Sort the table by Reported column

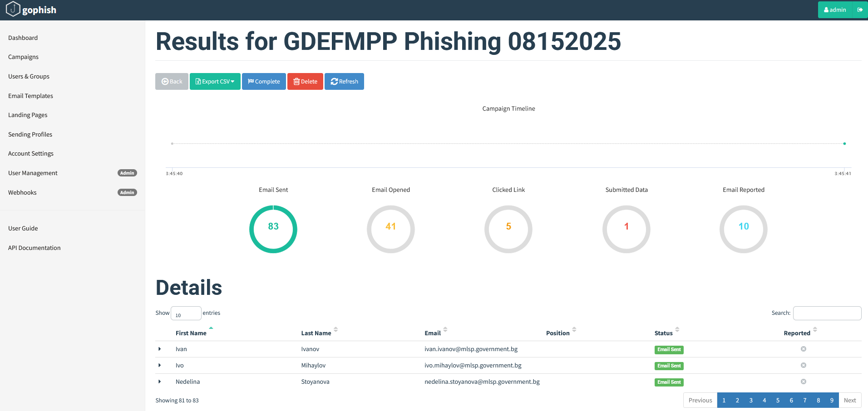[797, 333]
